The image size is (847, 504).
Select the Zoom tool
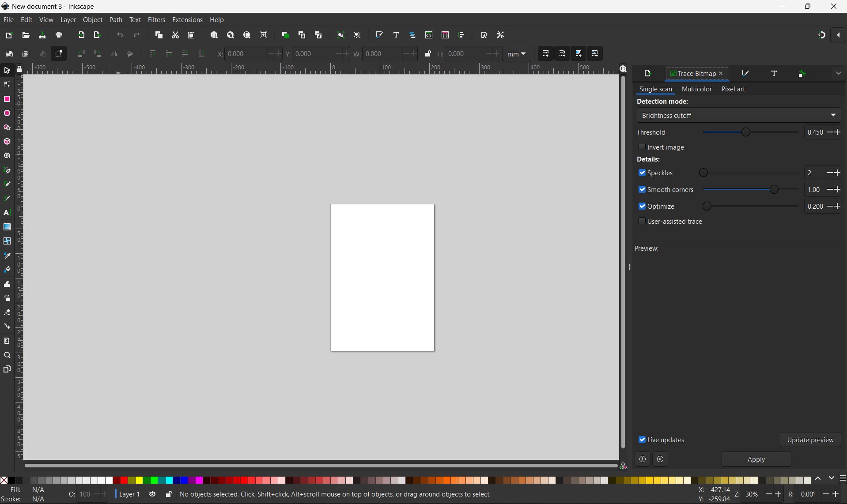tap(7, 355)
